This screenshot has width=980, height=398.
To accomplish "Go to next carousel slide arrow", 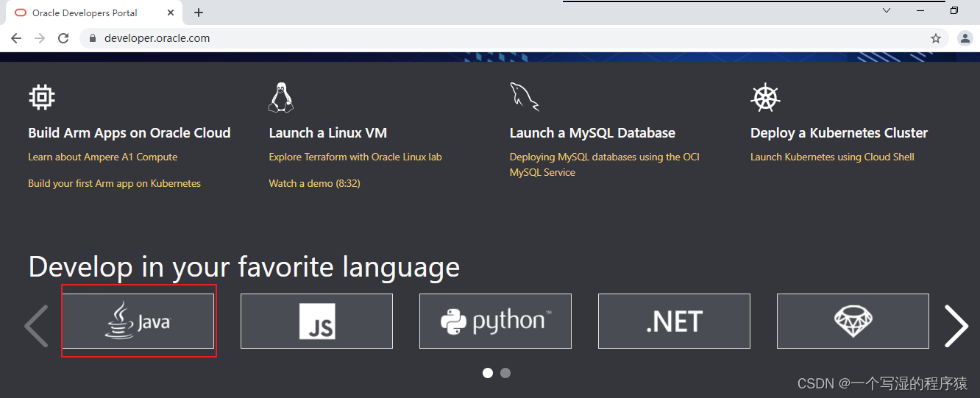I will pyautogui.click(x=956, y=326).
